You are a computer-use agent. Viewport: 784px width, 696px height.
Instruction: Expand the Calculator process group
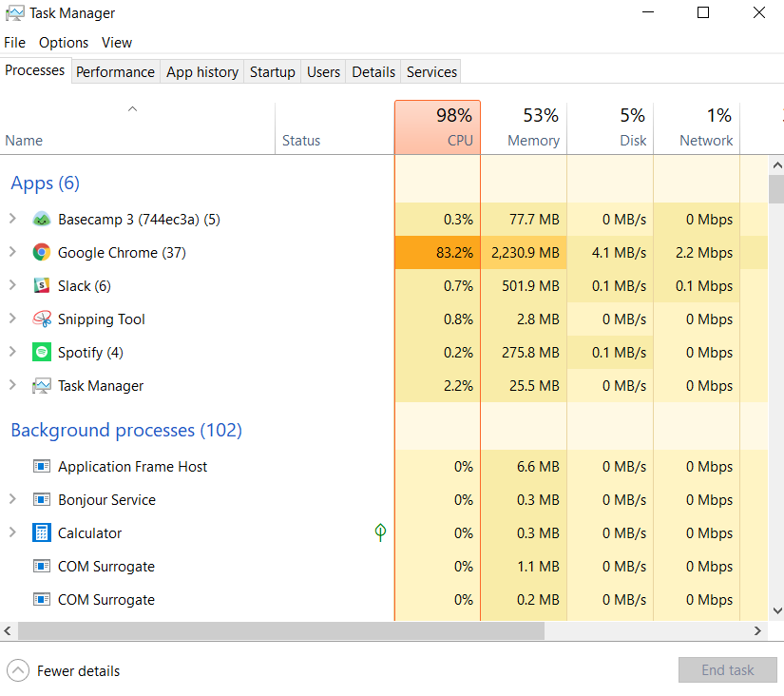[12, 532]
